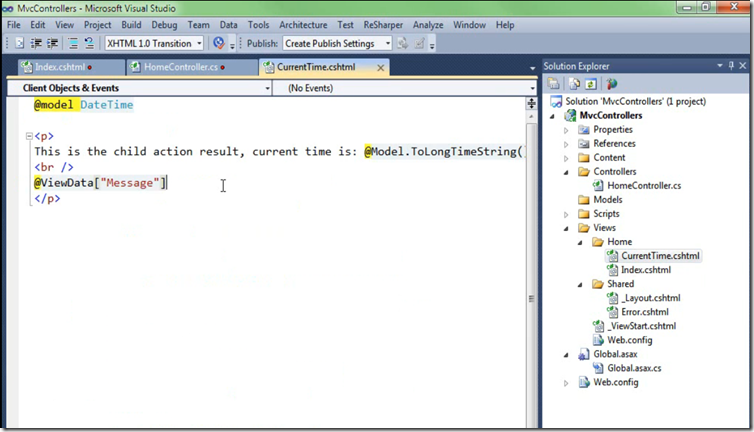754x432 pixels.
Task: Select Global.asax.cs file
Action: point(634,368)
